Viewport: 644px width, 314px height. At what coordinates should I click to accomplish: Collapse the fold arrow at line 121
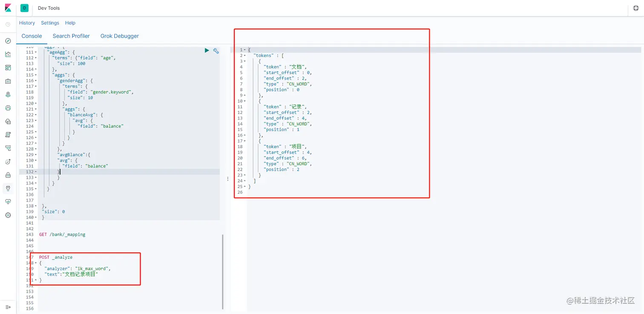point(36,109)
